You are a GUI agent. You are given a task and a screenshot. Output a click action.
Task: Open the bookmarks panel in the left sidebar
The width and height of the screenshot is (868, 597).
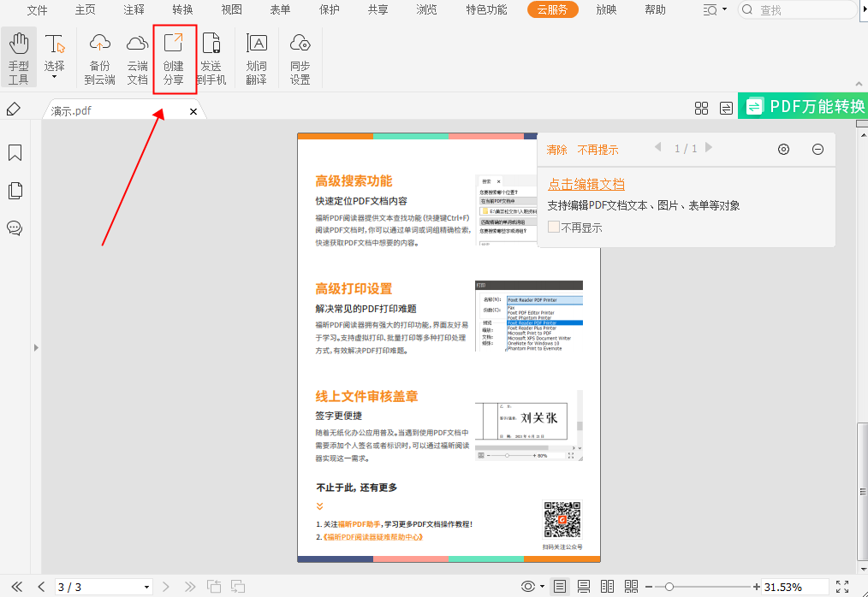click(15, 152)
